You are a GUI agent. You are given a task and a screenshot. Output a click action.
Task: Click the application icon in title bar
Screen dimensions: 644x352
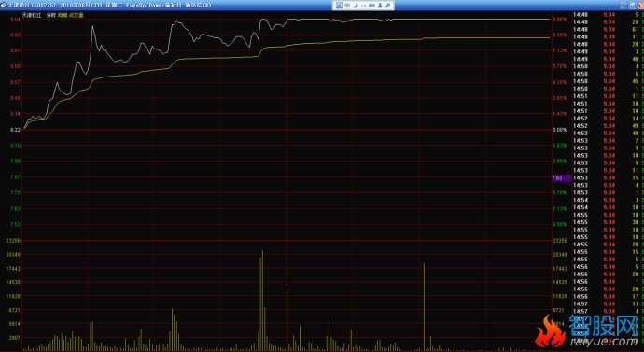point(4,6)
